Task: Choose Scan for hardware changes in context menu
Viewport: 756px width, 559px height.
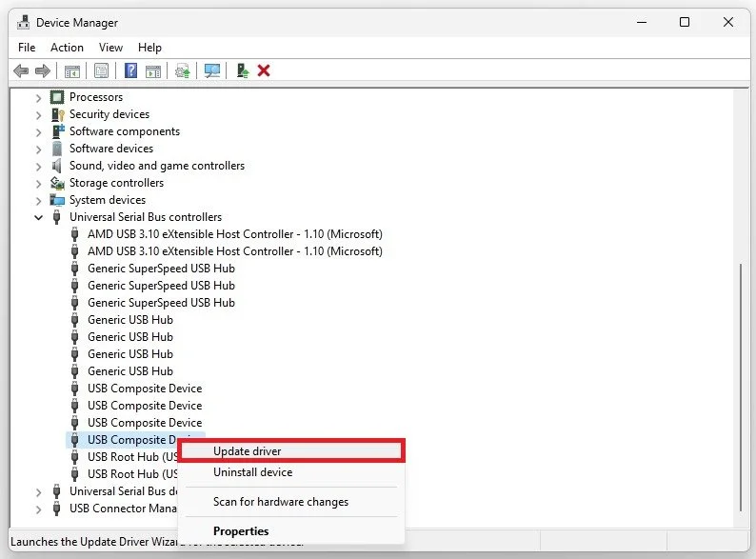Action: pyautogui.click(x=291, y=502)
